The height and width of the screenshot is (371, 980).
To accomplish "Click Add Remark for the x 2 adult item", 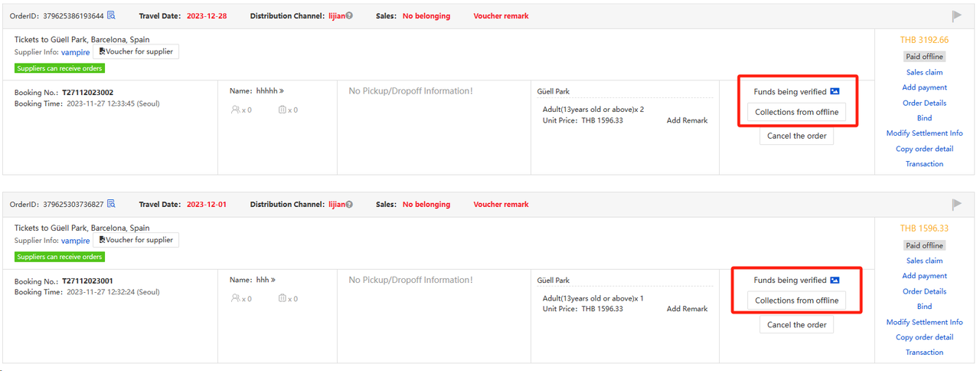I will click(687, 120).
